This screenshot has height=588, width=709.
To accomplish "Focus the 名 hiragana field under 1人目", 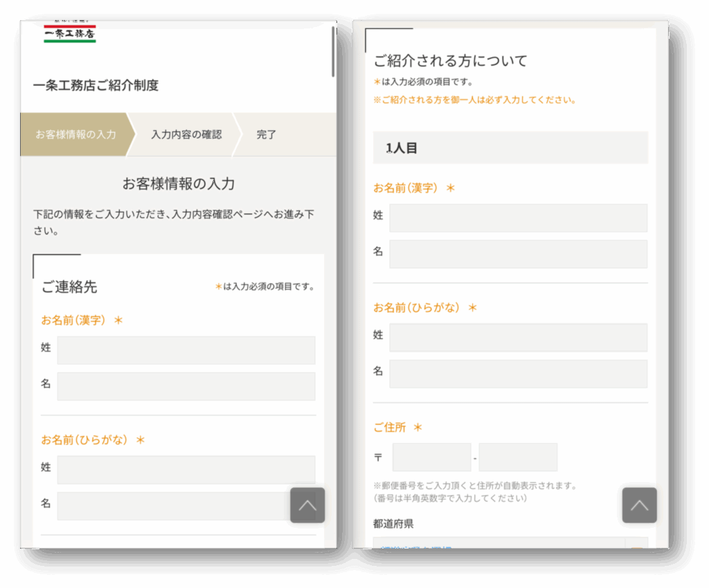I will click(x=518, y=373).
